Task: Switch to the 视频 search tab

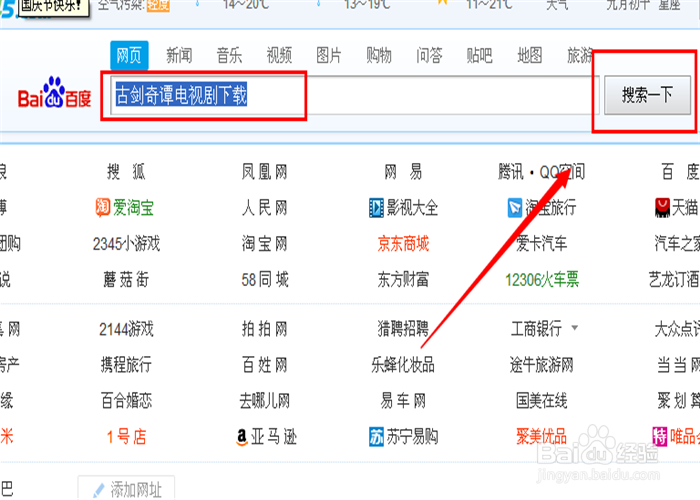Action: pos(279,56)
